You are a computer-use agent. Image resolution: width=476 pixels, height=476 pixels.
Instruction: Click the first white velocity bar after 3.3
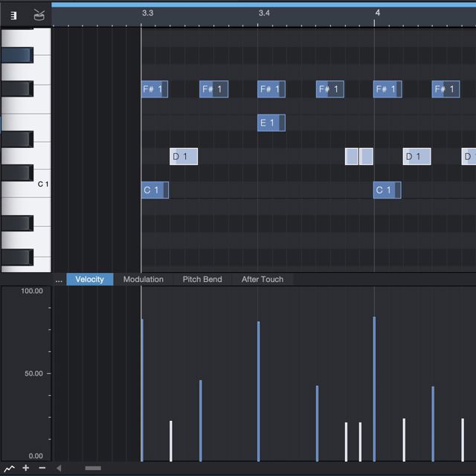click(x=171, y=441)
